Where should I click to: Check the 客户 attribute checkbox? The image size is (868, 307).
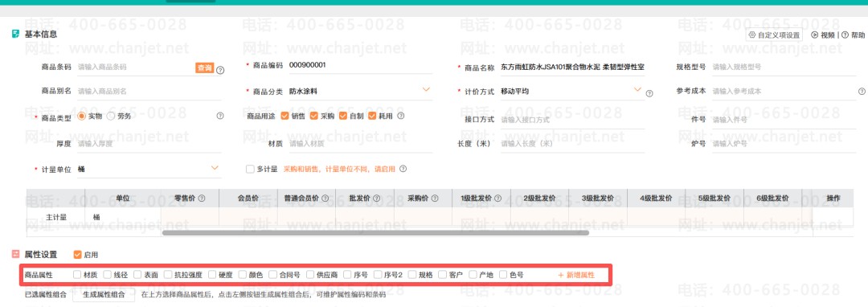(443, 274)
